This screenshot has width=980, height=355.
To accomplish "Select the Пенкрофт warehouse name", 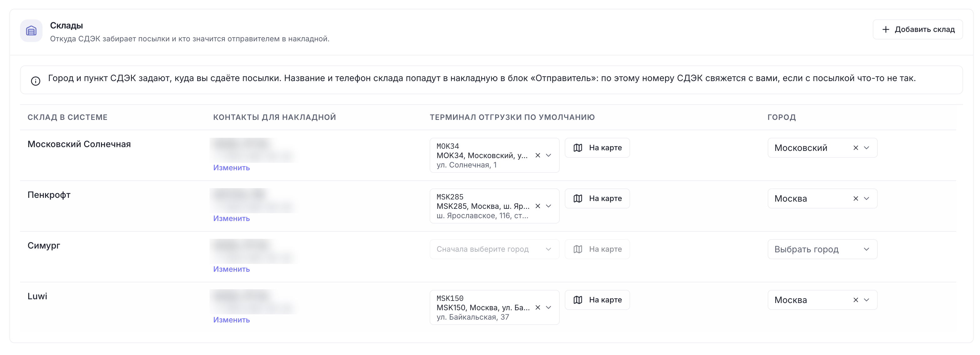I will [49, 195].
